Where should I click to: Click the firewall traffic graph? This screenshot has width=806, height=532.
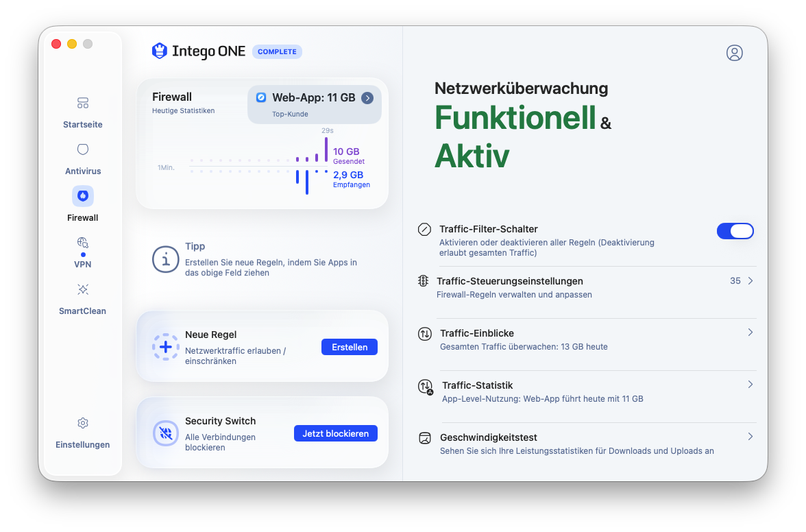click(260, 161)
